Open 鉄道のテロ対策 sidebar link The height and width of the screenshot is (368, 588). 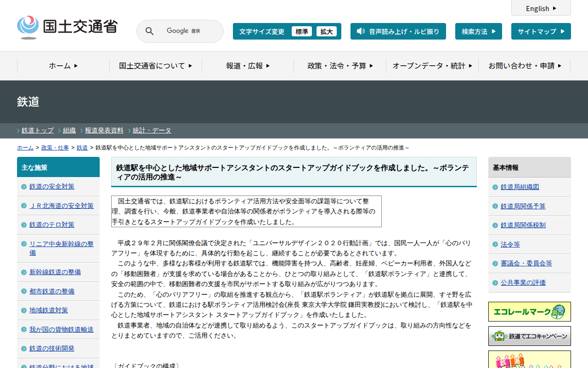[x=52, y=225]
